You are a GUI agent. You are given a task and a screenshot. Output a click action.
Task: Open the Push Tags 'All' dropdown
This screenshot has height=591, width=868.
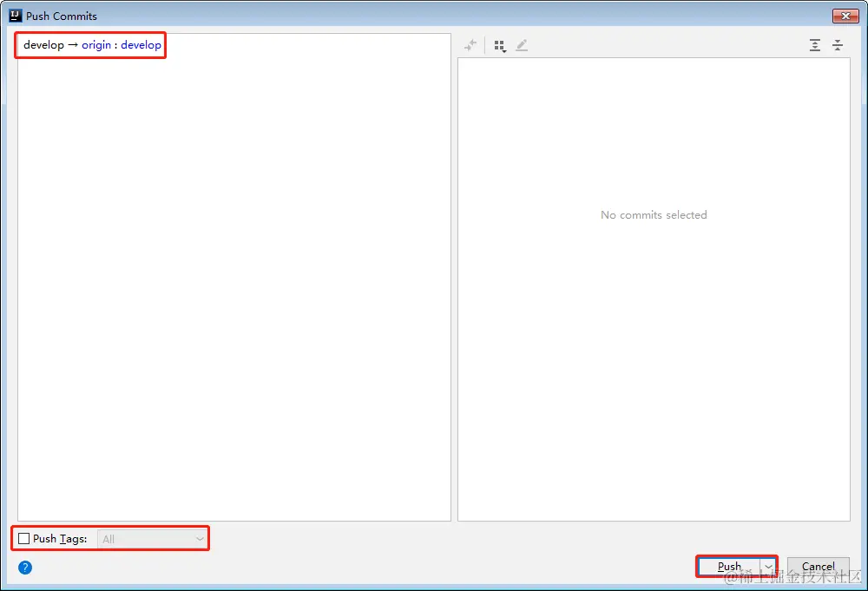coord(152,539)
